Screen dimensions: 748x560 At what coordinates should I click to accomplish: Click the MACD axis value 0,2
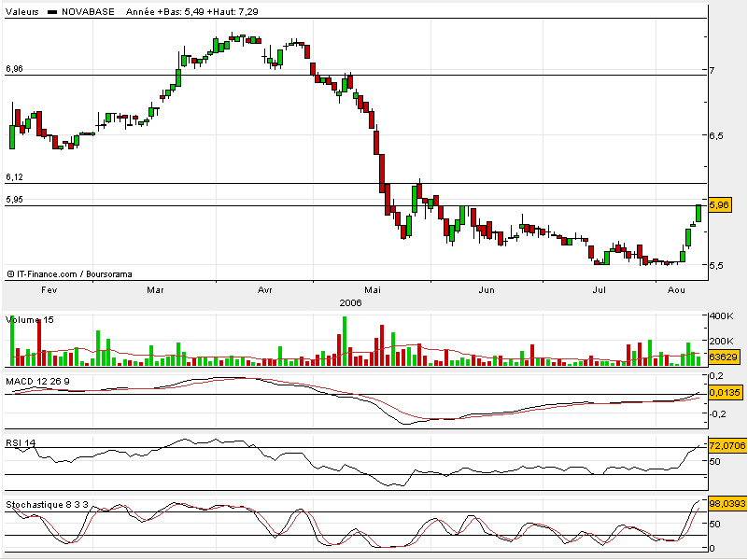[x=716, y=376]
